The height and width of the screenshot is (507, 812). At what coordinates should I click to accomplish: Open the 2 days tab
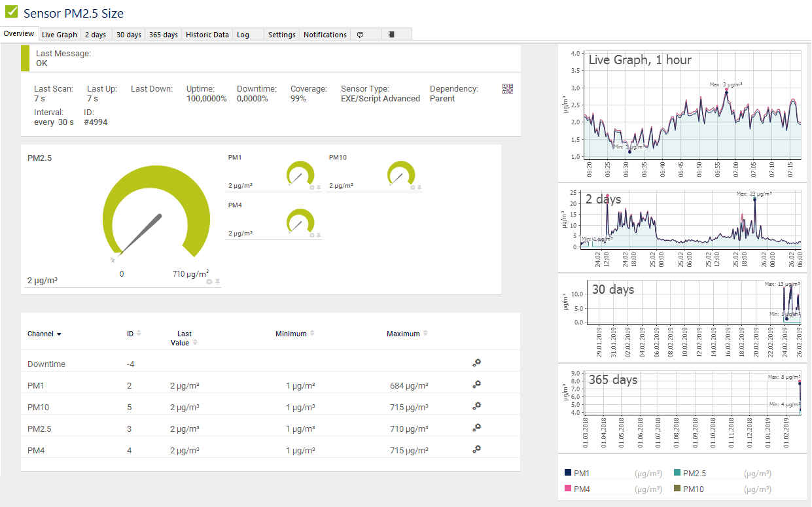click(x=96, y=35)
